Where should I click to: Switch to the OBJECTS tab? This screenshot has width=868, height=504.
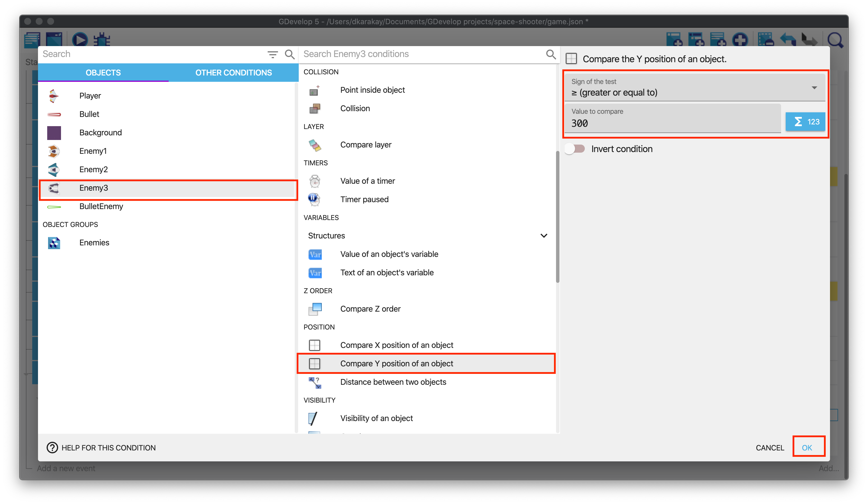tap(103, 73)
